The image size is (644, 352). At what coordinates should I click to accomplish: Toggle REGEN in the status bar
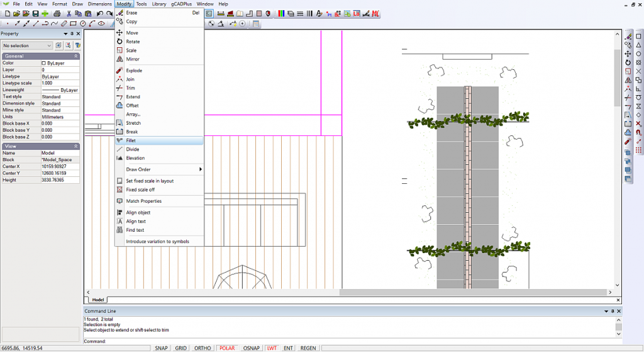click(x=308, y=348)
